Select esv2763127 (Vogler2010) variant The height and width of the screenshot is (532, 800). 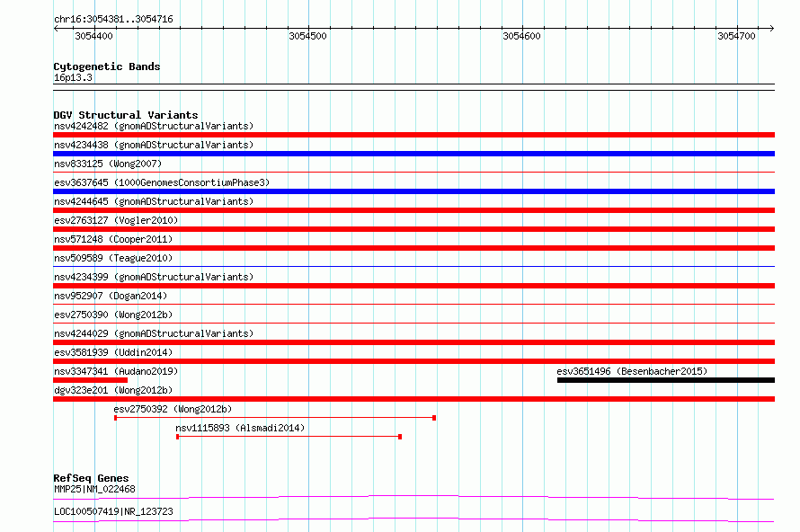[x=116, y=220]
